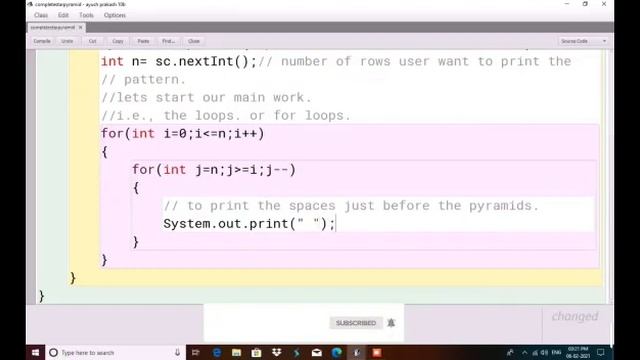The height and width of the screenshot is (360, 640).
Task: Click the People icon in system tray
Action: coord(510,353)
